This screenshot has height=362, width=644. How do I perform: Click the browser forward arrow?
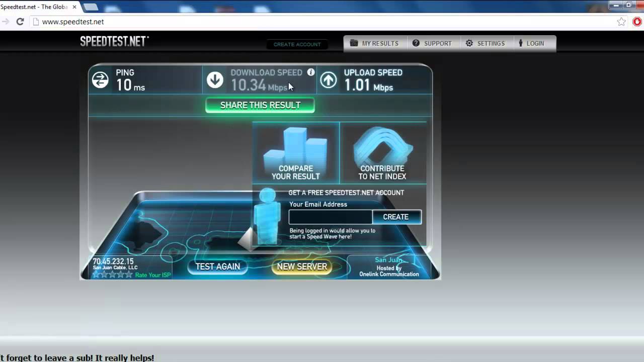pos(5,22)
